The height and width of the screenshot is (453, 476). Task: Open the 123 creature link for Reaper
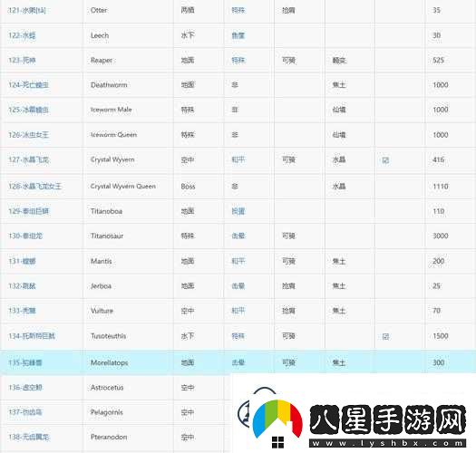point(22,61)
